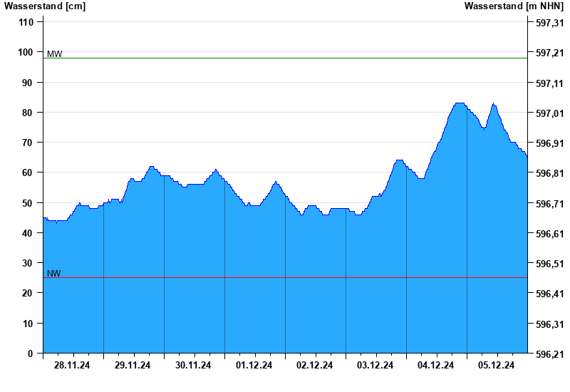570x392 pixels.
Task: Select the 30.11.24 date label
Action: pos(193,365)
